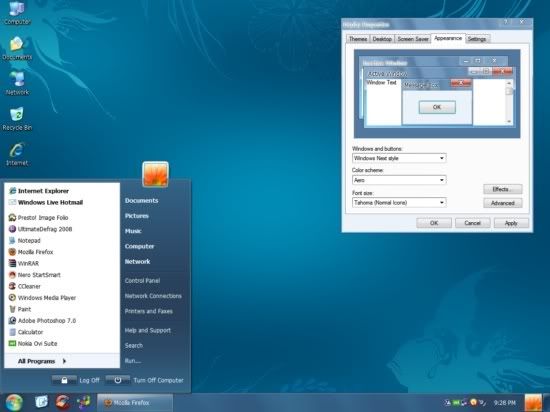The height and width of the screenshot is (412, 550).
Task: Click OK in Display Properties dialog
Action: pos(434,223)
